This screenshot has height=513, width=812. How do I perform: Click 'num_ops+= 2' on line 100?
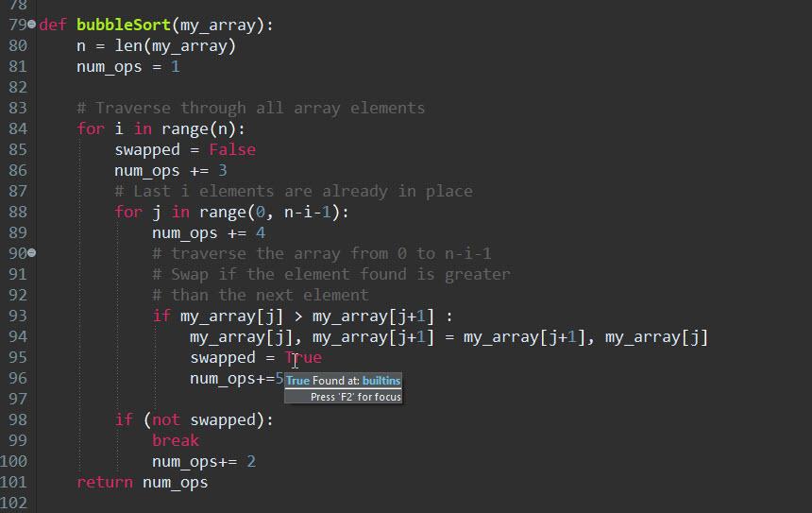point(204,461)
